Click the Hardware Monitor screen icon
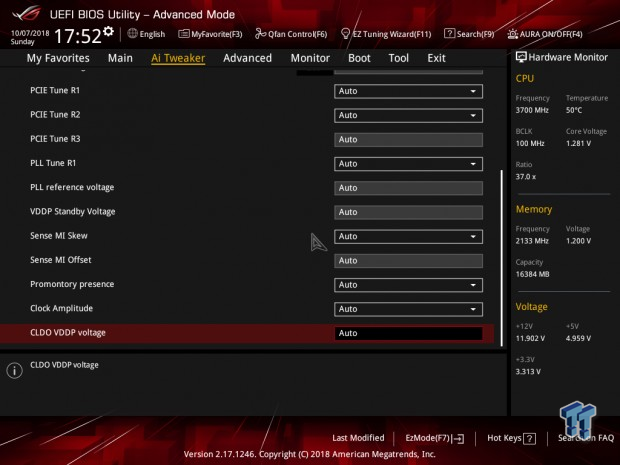The height and width of the screenshot is (465, 620). [521, 57]
